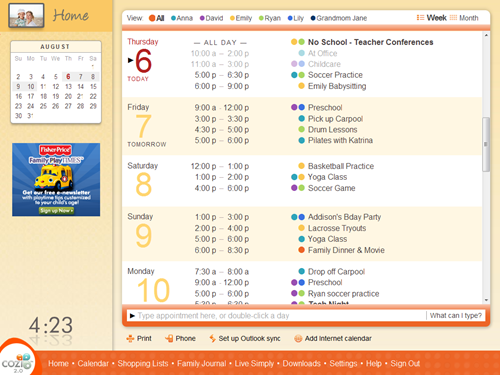Click the Print icon below the calendar
The width and height of the screenshot is (500, 375).
click(x=130, y=339)
